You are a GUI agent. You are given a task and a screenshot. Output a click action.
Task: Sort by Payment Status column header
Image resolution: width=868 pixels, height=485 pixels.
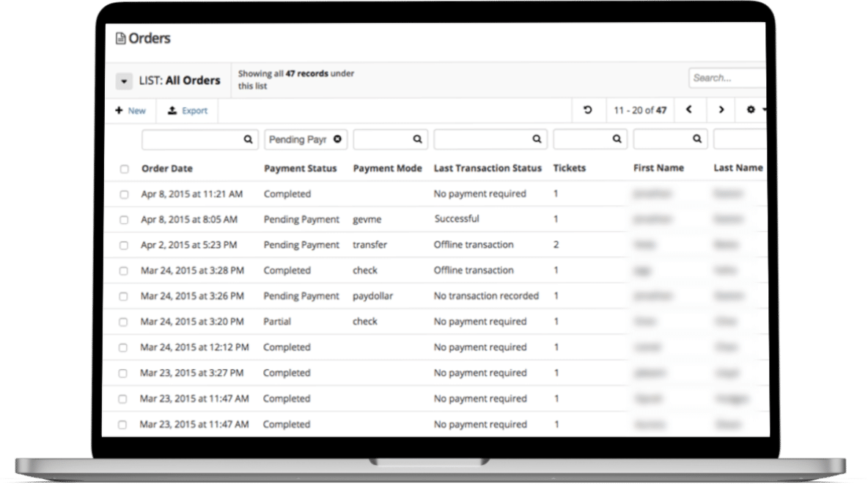click(x=300, y=168)
